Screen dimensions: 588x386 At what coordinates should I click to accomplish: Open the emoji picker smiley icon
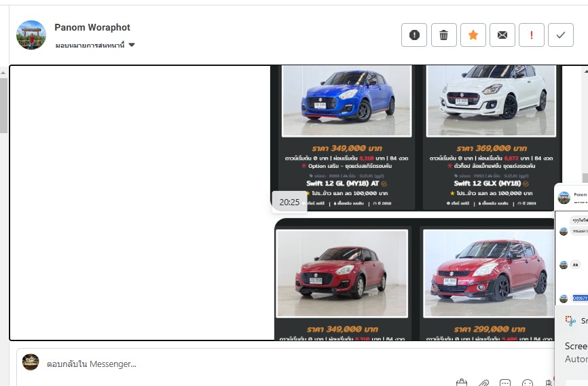[528, 383]
